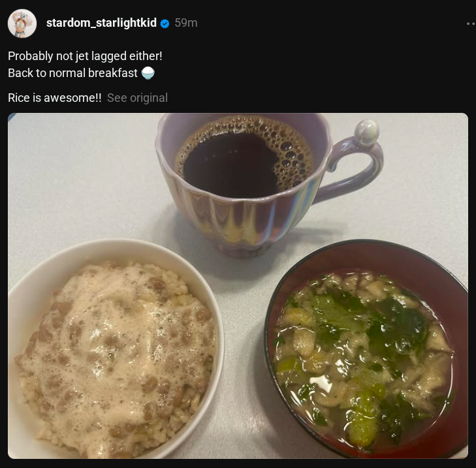
Task: Open the post via 59m timestamp
Action: 186,23
